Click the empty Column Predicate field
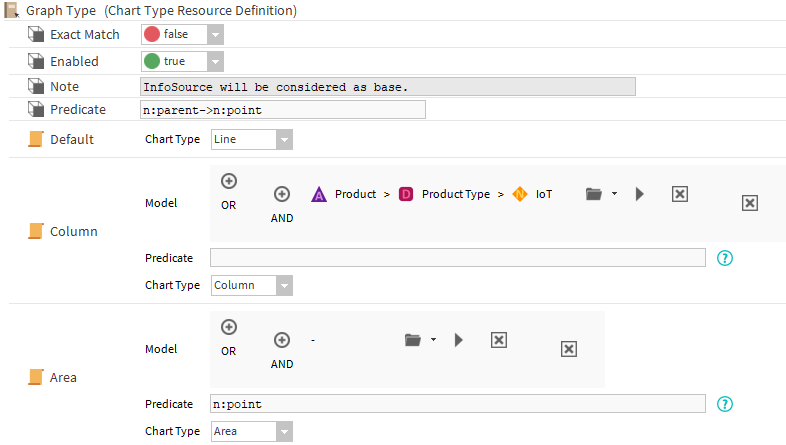This screenshot has height=445, width=786. 457,258
